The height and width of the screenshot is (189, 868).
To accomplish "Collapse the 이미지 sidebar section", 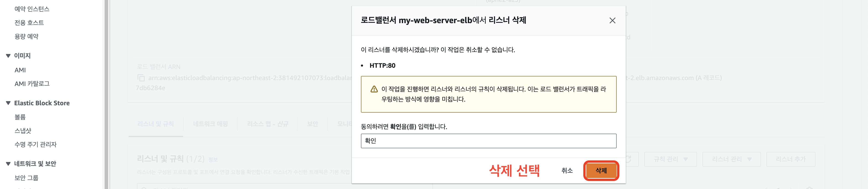I will pyautogui.click(x=8, y=56).
